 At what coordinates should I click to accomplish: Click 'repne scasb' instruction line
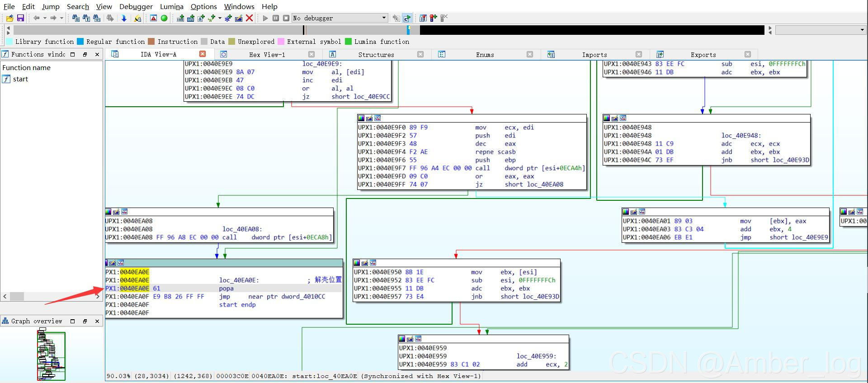pos(495,152)
